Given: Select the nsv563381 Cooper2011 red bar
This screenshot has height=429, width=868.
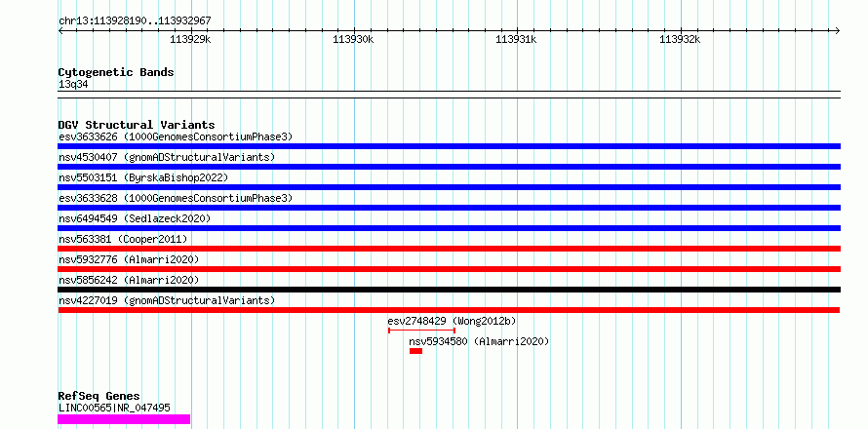Looking at the screenshot, I should pos(449,249).
